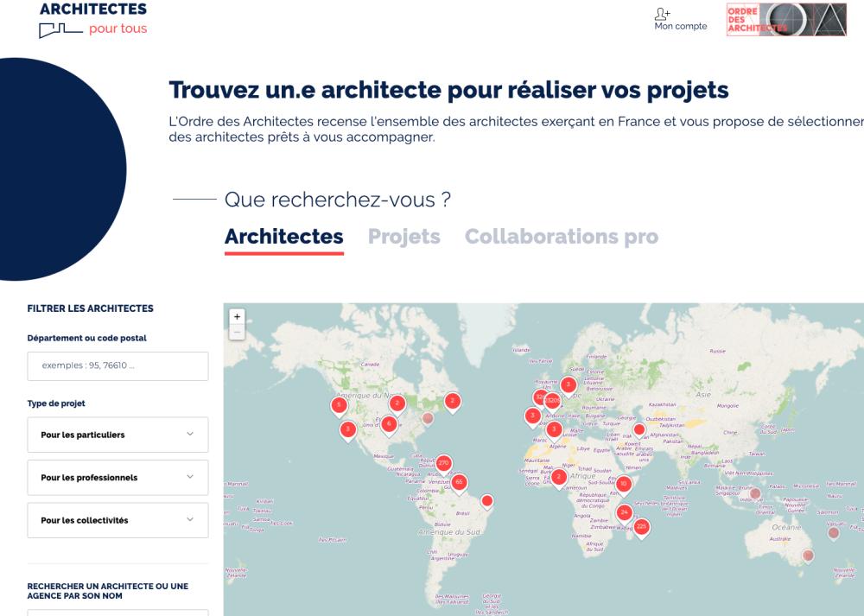The height and width of the screenshot is (616, 864).
Task: Open the cluster marker 23205 over France
Action: pyautogui.click(x=553, y=403)
